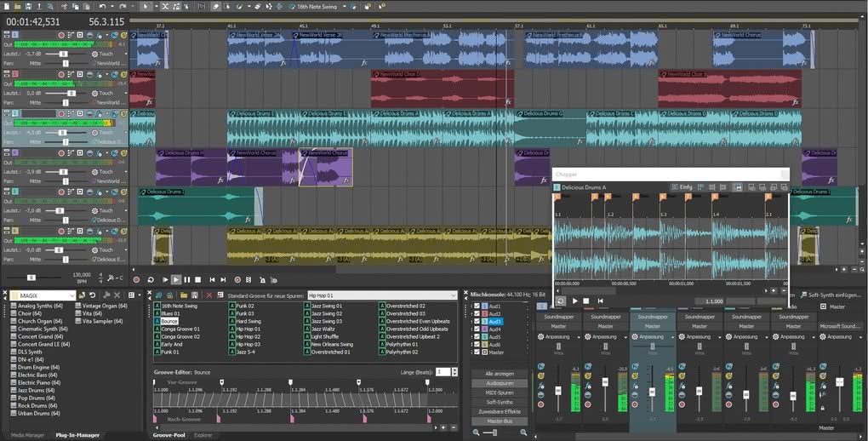Cut the selection with the scissors icon
The image size is (868, 441).
[65, 6]
